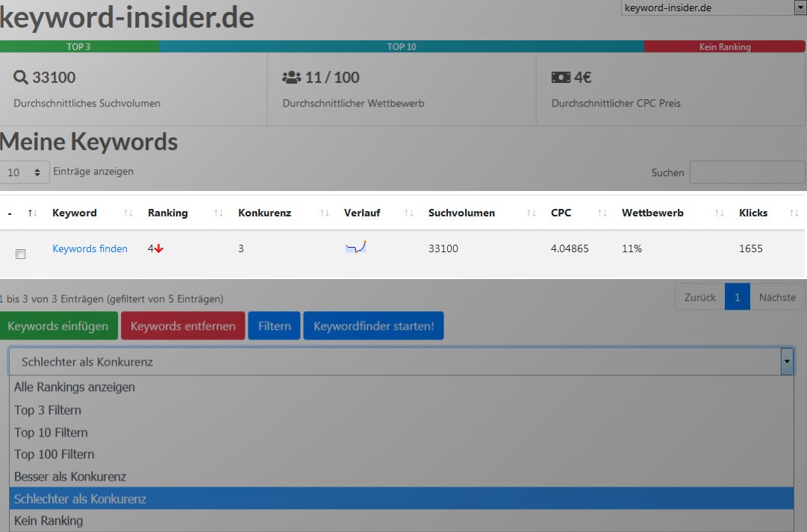Sort table by Suchvolumen sort arrows
The image size is (807, 532).
[531, 213]
